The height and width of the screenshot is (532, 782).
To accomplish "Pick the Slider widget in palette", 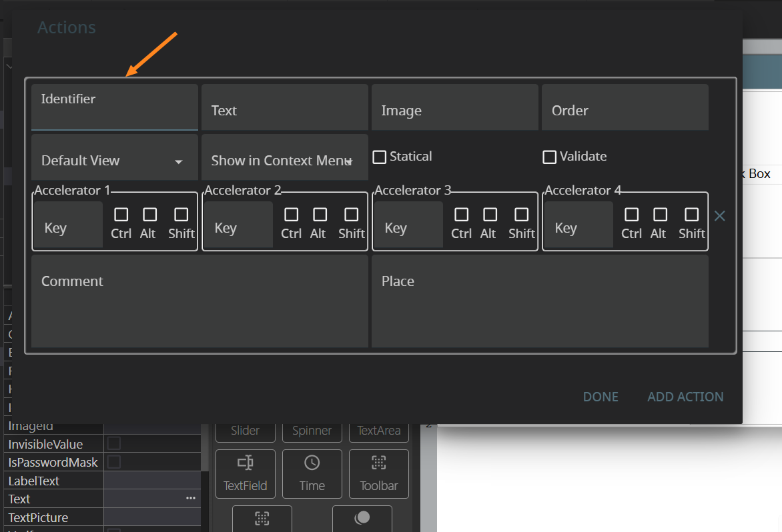I will click(245, 431).
